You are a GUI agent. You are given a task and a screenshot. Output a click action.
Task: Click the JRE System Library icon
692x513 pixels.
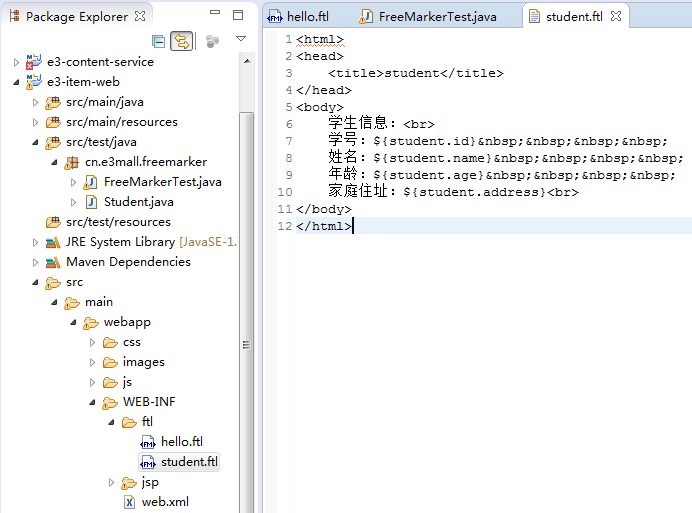click(53, 242)
